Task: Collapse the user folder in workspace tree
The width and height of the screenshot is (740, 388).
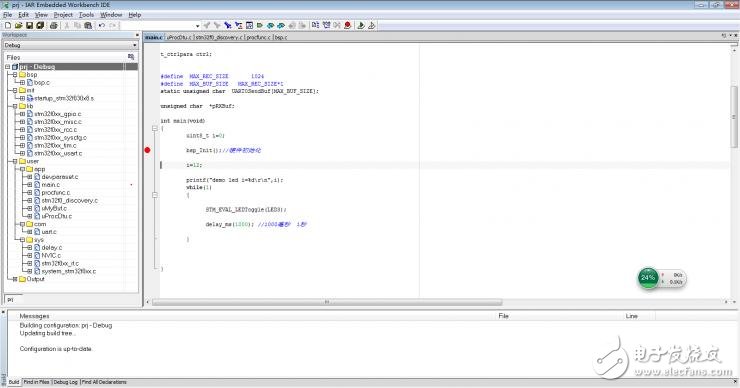Action: [15, 161]
